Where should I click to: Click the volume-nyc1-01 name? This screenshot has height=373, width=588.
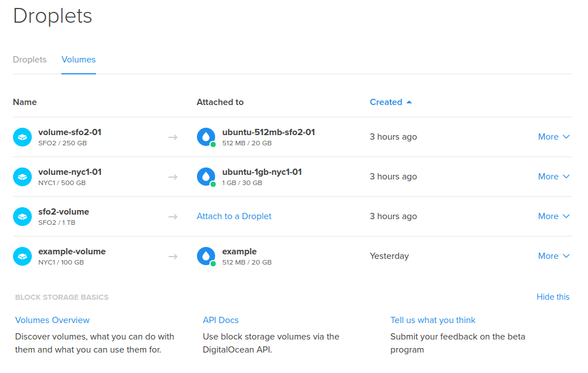click(x=70, y=172)
